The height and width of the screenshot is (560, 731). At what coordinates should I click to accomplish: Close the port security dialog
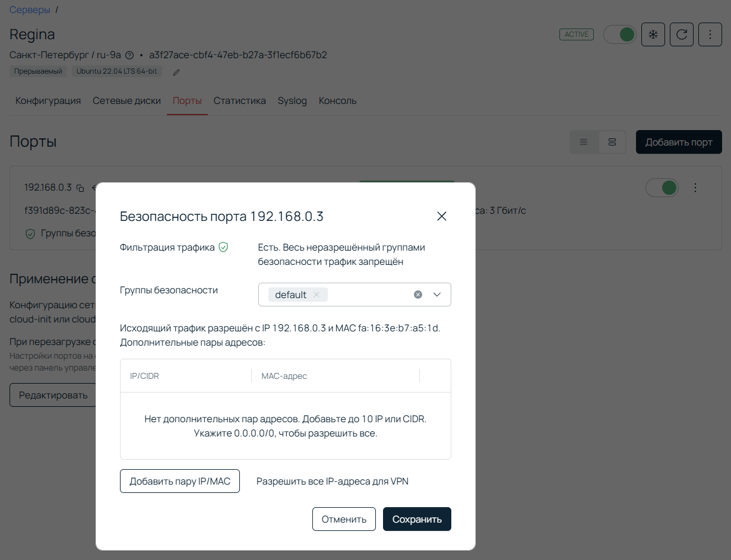[x=441, y=216]
